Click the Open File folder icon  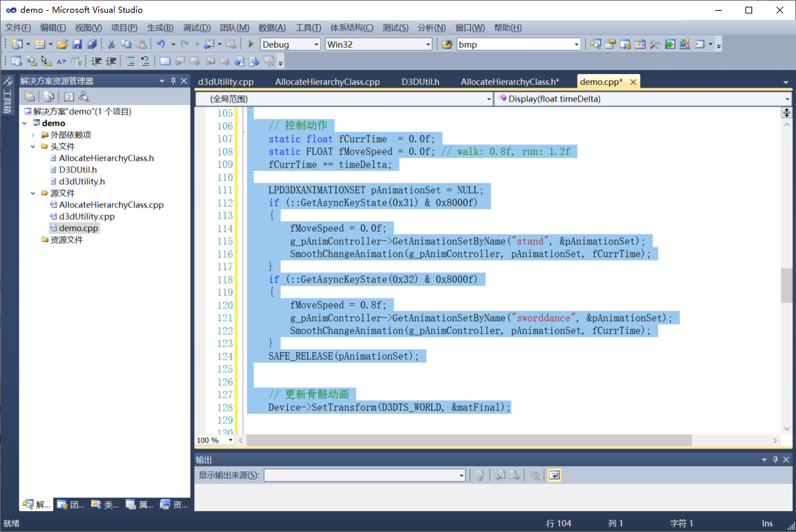(x=62, y=44)
